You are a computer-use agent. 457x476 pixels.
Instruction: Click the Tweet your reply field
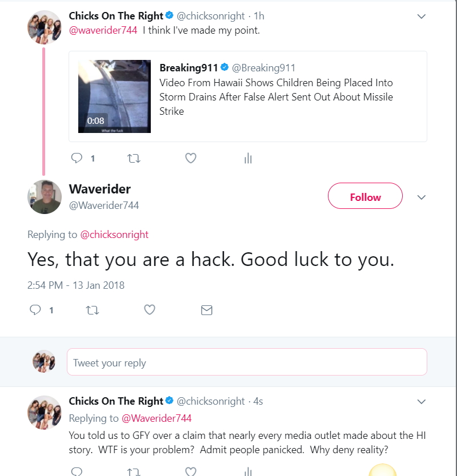click(247, 362)
